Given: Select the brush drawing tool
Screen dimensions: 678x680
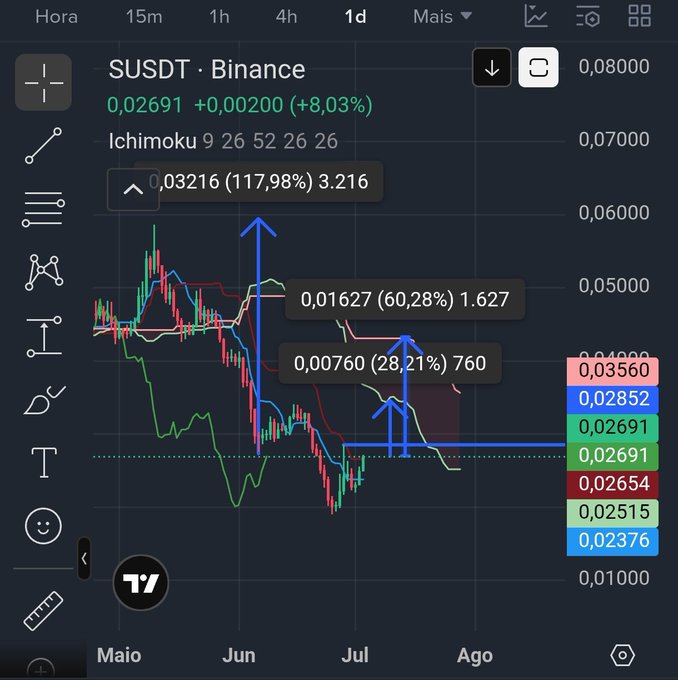Looking at the screenshot, I should pyautogui.click(x=45, y=399).
